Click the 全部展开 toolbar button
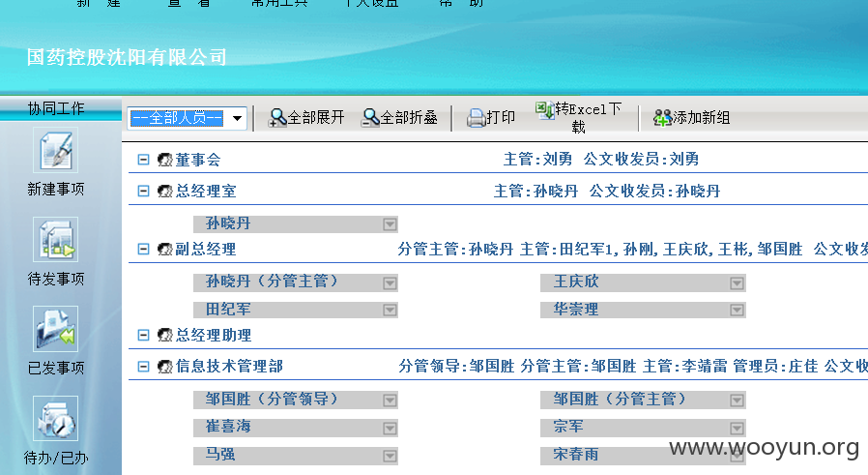 [x=306, y=117]
